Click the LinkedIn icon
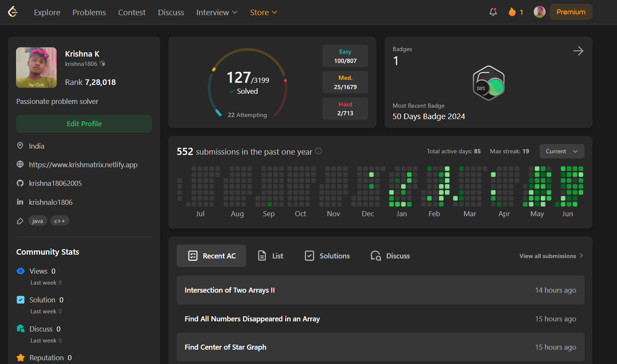 20,202
